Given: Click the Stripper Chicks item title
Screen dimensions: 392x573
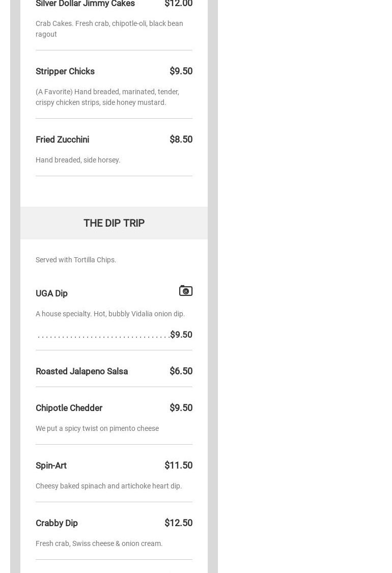Looking at the screenshot, I should 65,71.
